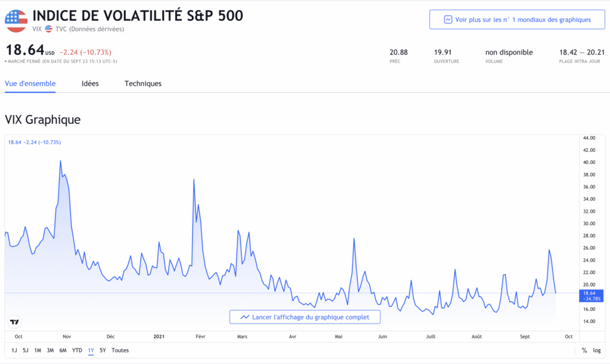Click the TradingView logo on the chart
The image size is (610, 364).
tap(14, 322)
